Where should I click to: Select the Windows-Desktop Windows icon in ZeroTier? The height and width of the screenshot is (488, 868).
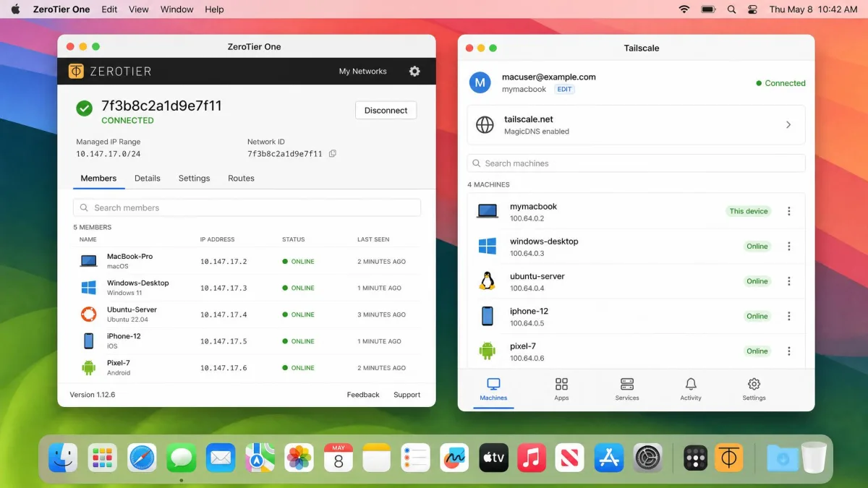(x=89, y=288)
